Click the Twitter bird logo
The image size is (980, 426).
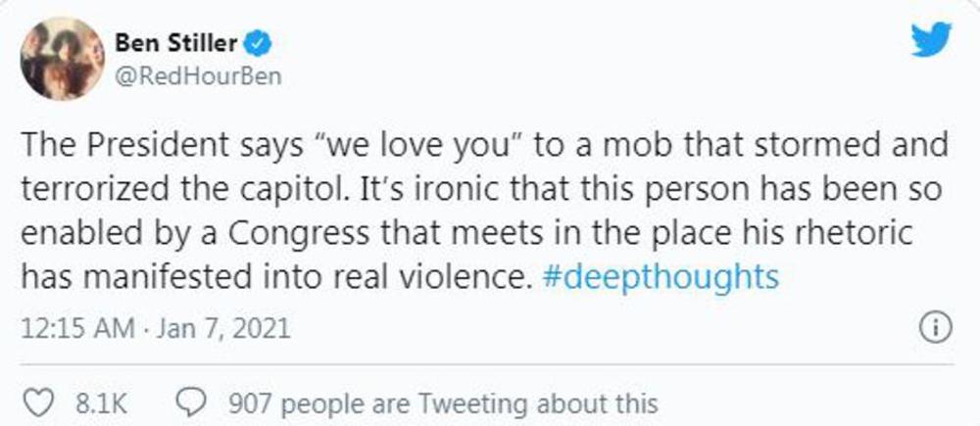click(x=930, y=40)
